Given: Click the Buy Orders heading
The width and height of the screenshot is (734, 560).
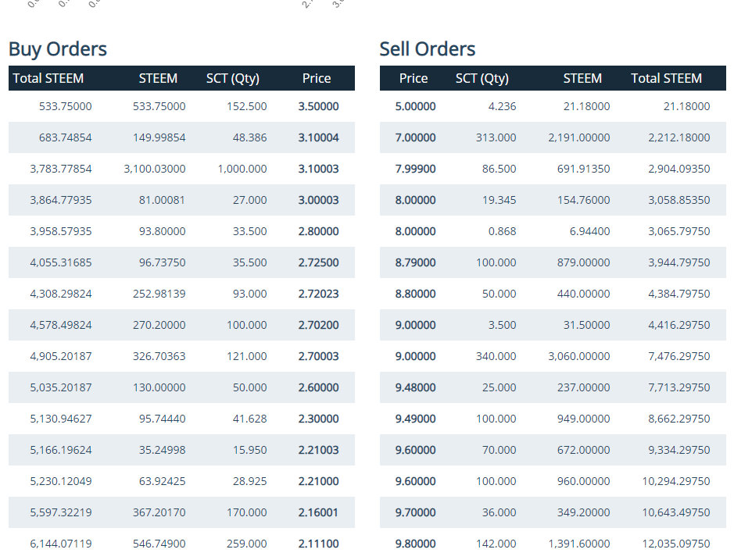Looking at the screenshot, I should (x=58, y=49).
